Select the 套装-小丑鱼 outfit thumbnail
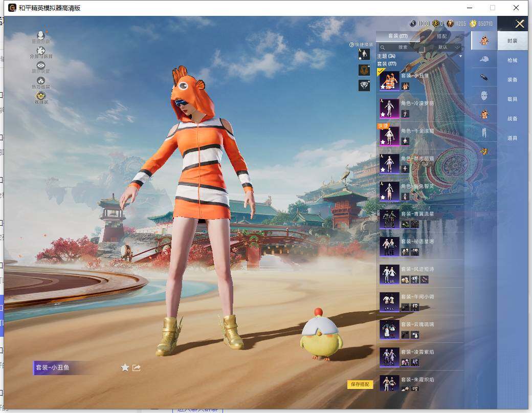The image size is (532, 413). [389, 81]
